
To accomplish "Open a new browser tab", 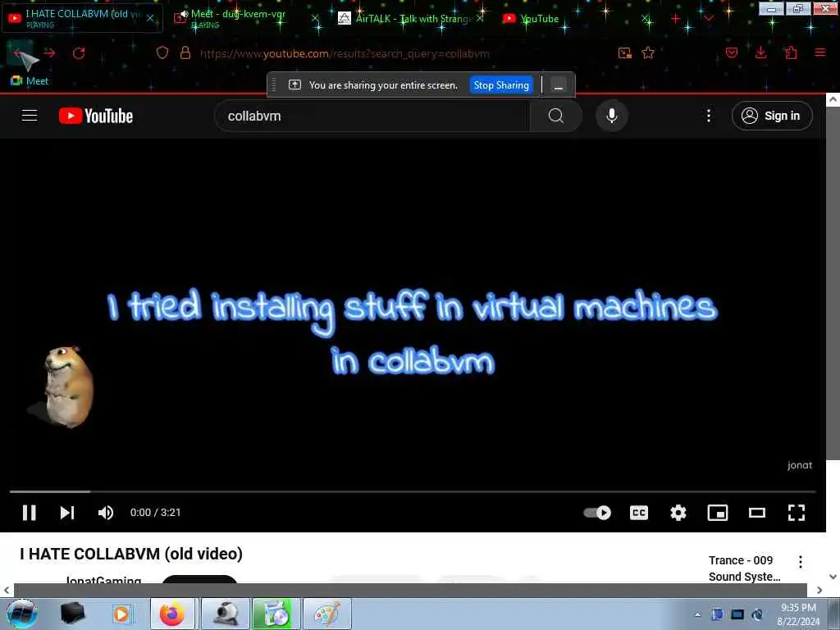I will (x=675, y=19).
